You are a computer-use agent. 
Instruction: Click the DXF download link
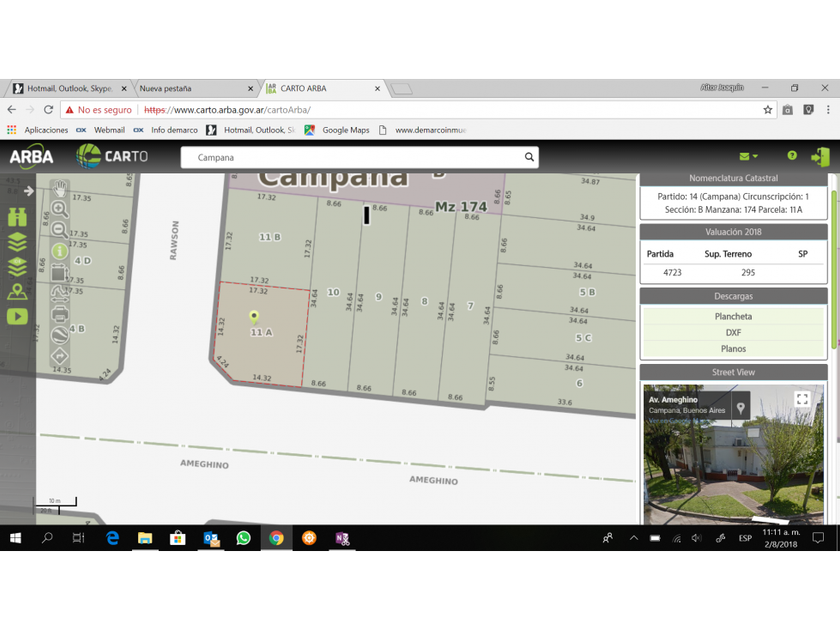[x=733, y=332]
